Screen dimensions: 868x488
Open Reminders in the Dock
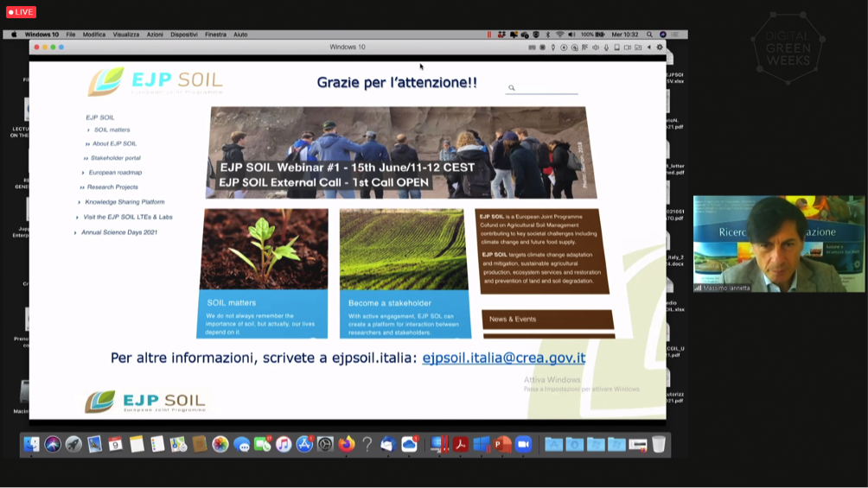157,444
